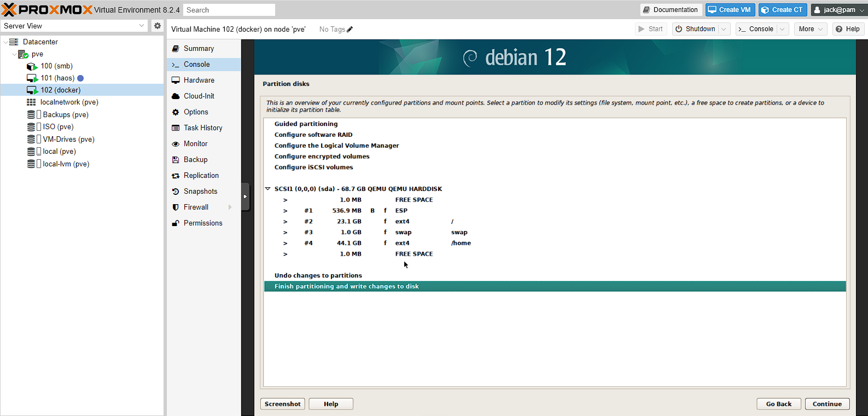Expand the Firewall submenu arrow
The image size is (868, 416).
[x=230, y=207]
